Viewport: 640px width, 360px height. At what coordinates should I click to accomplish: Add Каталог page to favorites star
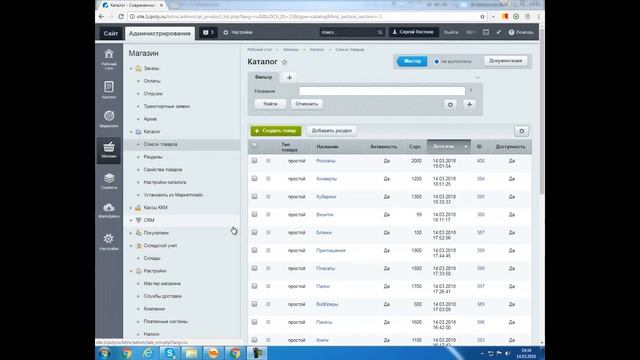point(284,62)
